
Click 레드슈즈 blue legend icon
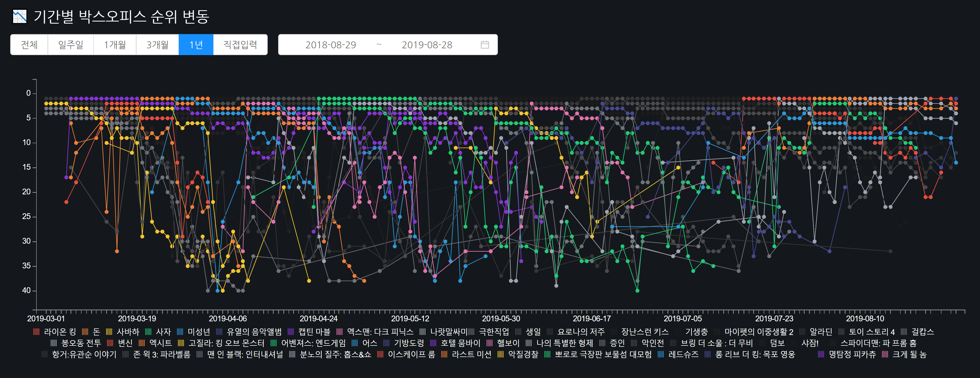point(661,355)
